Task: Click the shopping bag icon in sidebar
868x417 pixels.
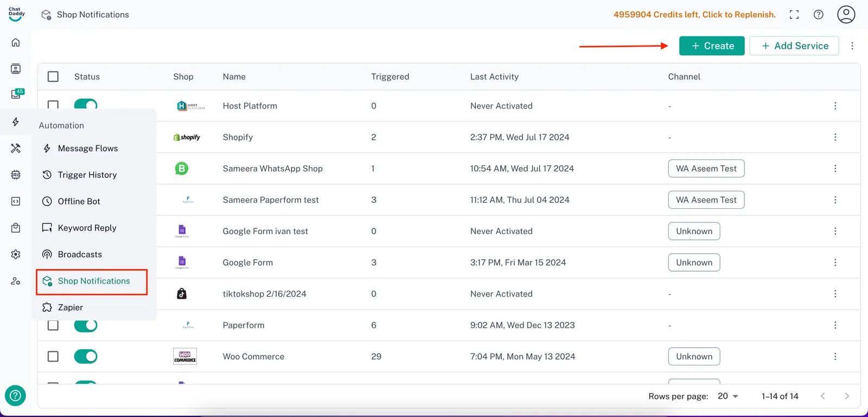Action: pyautogui.click(x=16, y=228)
